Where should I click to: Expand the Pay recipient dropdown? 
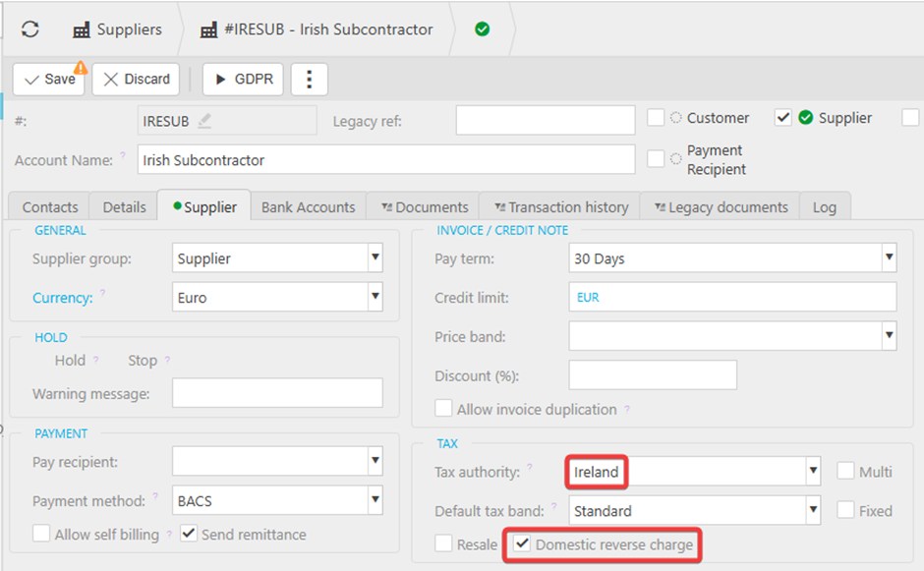[375, 461]
